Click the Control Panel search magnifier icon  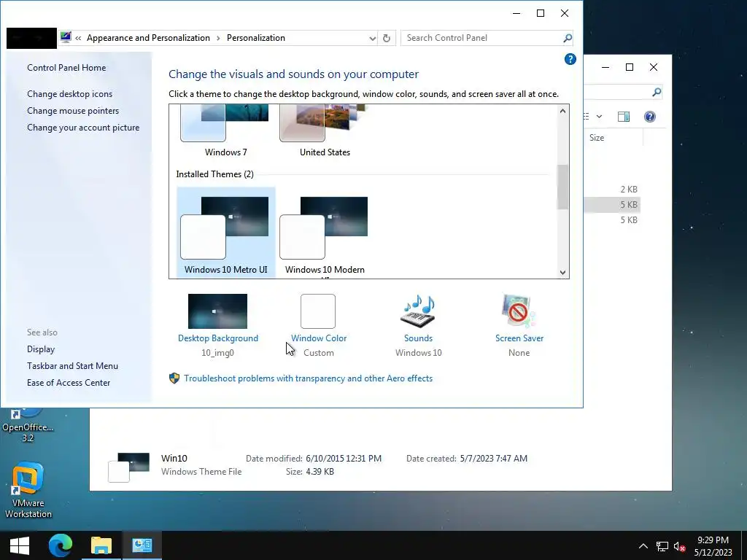pos(567,38)
